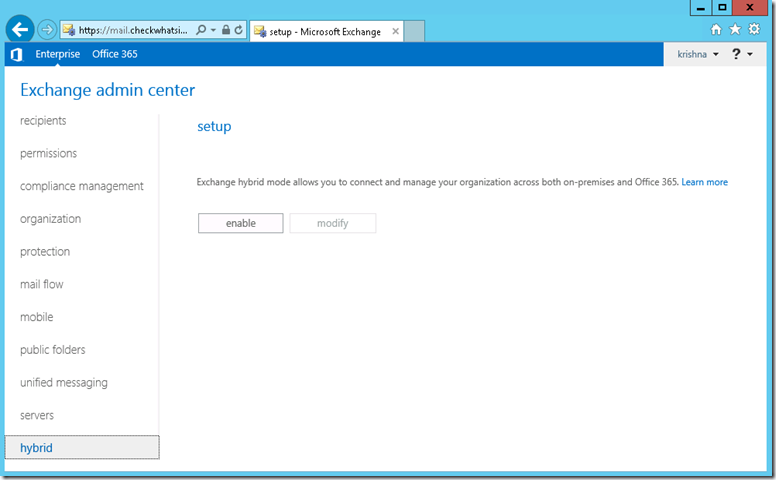Expand the address bar dropdown arrow
This screenshot has height=480, width=776.
(213, 30)
